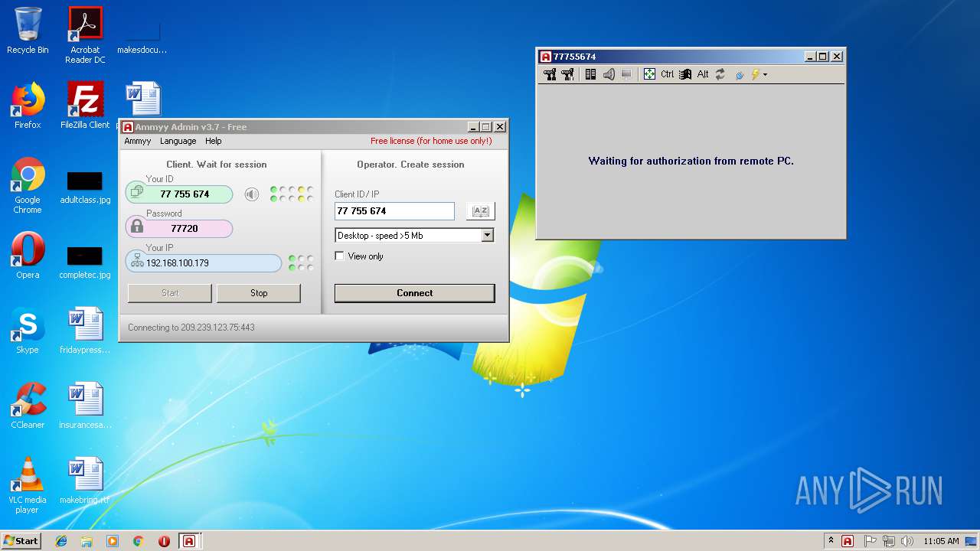This screenshot has height=551, width=980.
Task: Select makebring.rtf document on desktop
Action: [85, 481]
